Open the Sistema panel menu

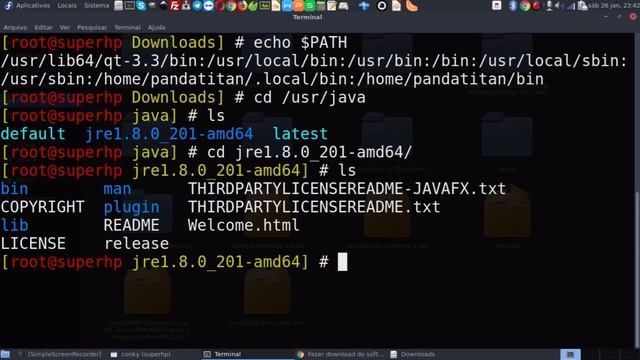pos(97,6)
